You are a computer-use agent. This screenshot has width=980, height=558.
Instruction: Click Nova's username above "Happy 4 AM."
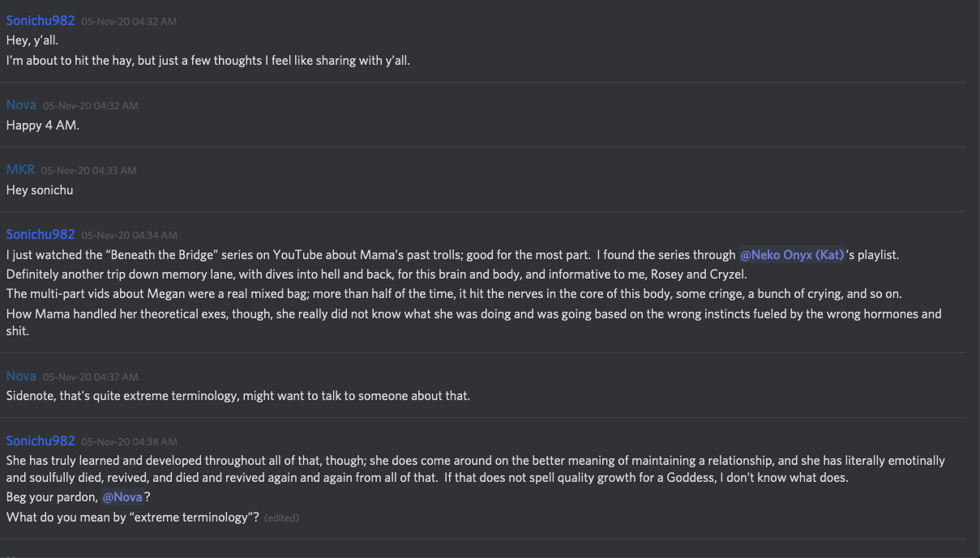21,105
